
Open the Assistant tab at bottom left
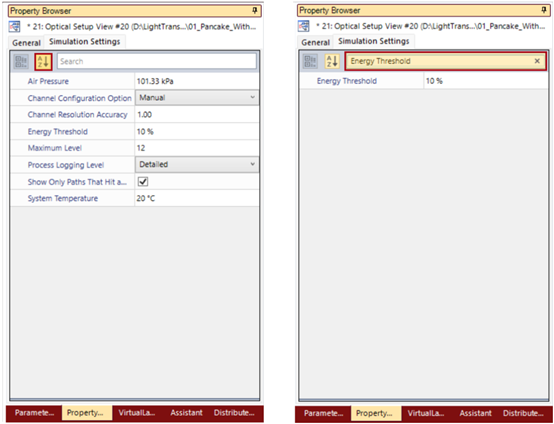pyautogui.click(x=186, y=413)
